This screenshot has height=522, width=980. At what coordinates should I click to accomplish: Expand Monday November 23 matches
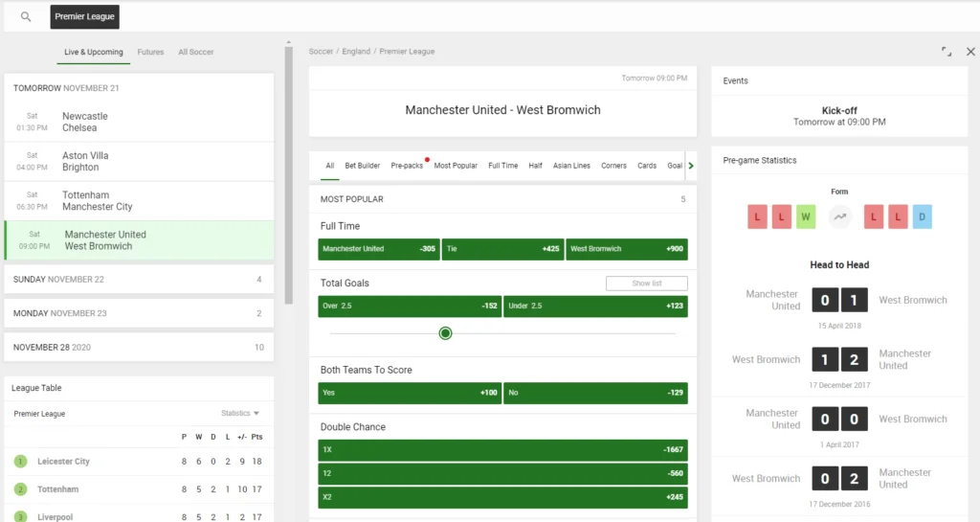[x=139, y=313]
